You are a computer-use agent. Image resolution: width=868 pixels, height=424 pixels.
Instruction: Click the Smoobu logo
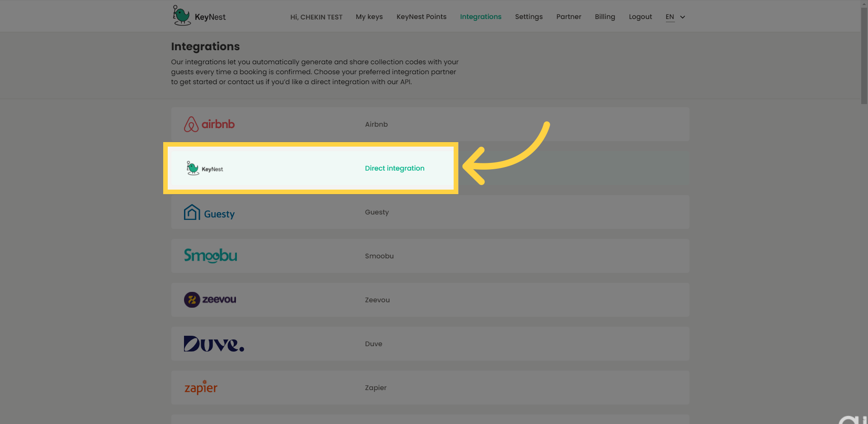coord(210,256)
